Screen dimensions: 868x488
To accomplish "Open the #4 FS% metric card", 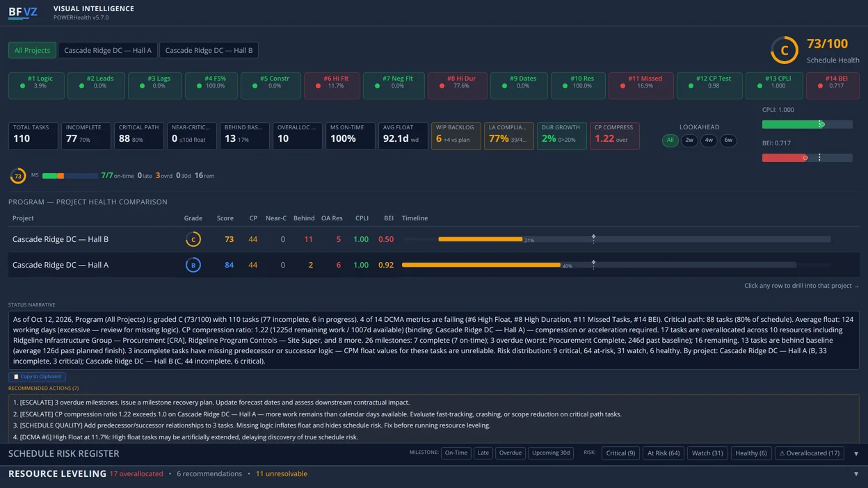I will pos(211,86).
